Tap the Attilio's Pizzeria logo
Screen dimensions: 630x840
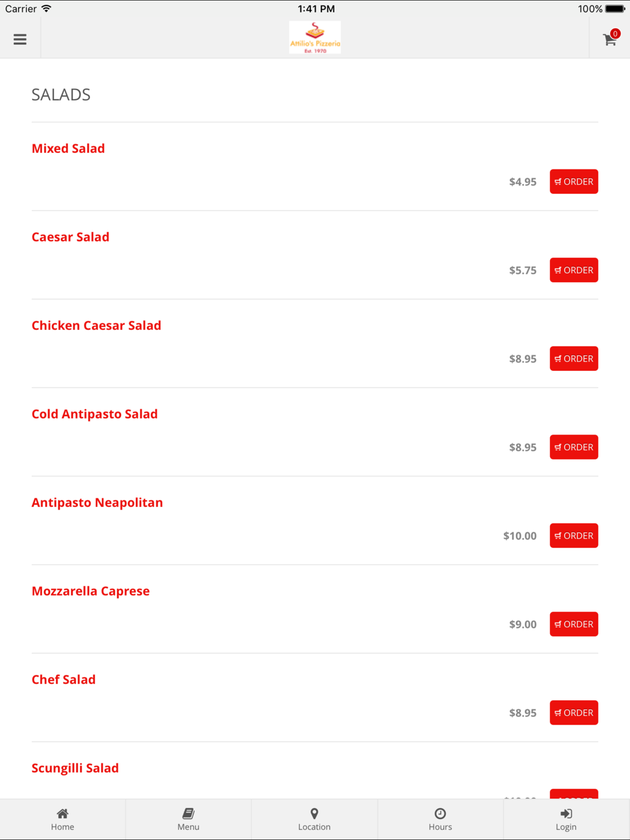coord(315,38)
